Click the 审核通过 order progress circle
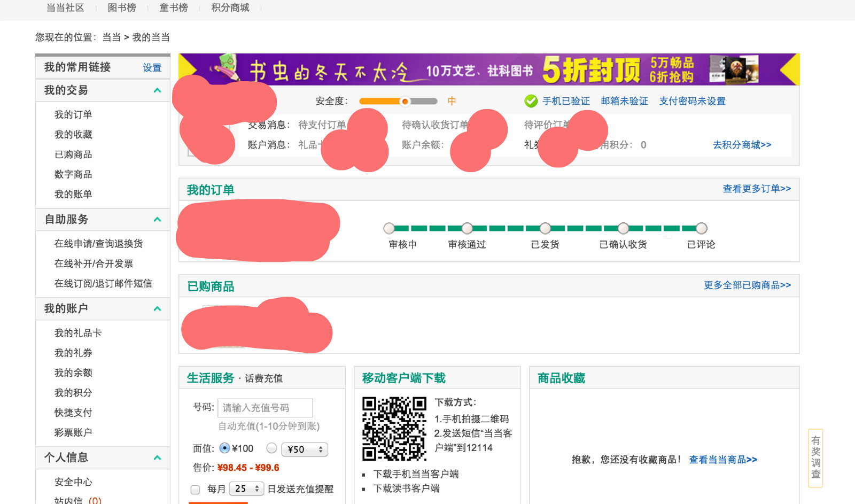855x504 pixels. pyautogui.click(x=467, y=229)
